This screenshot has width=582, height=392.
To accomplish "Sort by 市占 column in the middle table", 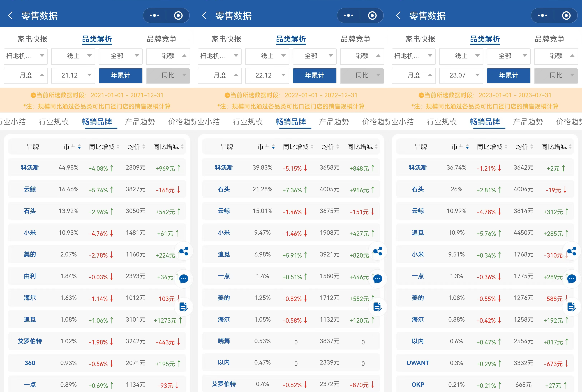I will click(266, 147).
